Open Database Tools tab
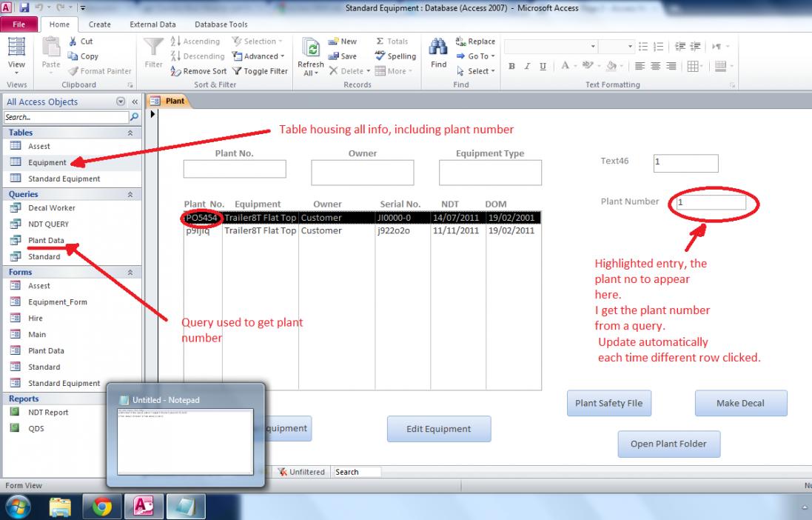This screenshot has height=520, width=812. coord(221,24)
